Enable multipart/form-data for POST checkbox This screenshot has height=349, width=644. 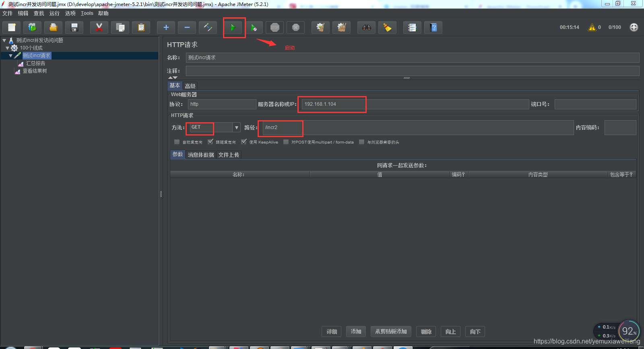pyautogui.click(x=286, y=142)
